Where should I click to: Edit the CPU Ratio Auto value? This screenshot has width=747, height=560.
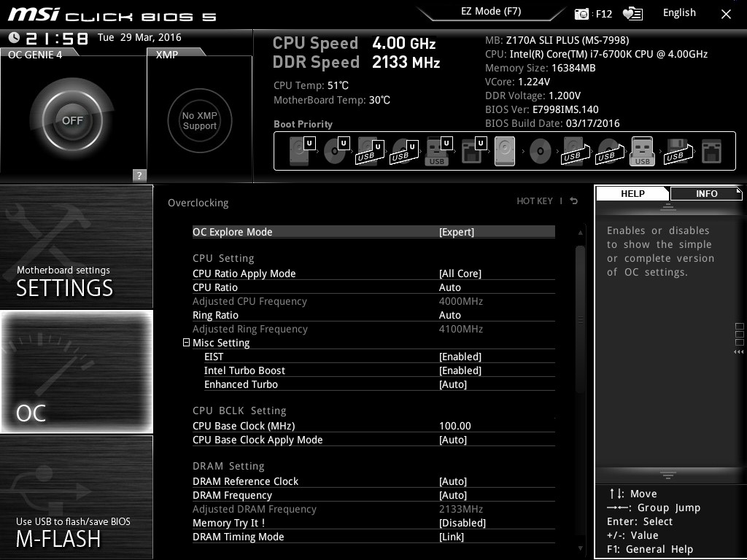coord(373,287)
